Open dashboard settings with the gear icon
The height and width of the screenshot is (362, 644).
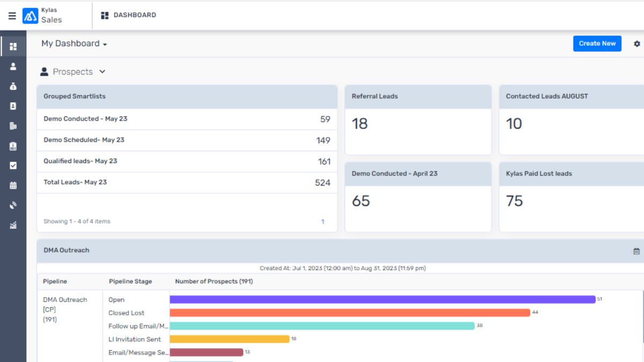pyautogui.click(x=636, y=43)
